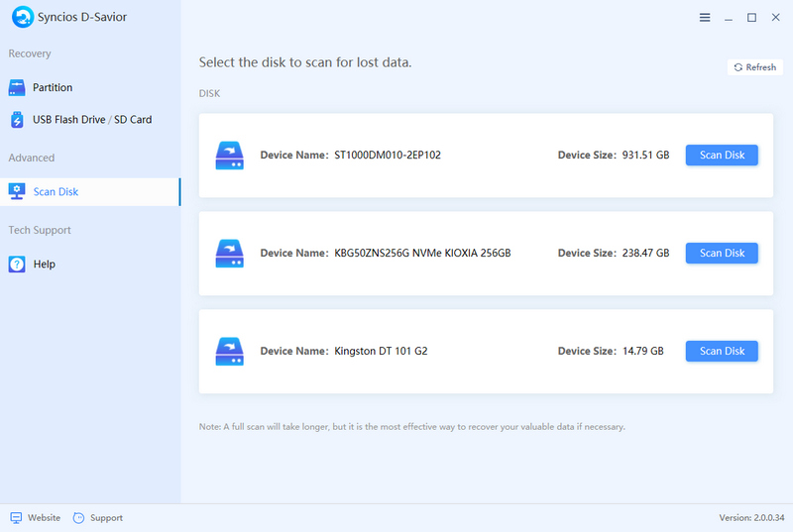Open the Website link in footer
The height and width of the screenshot is (532, 793).
44,518
